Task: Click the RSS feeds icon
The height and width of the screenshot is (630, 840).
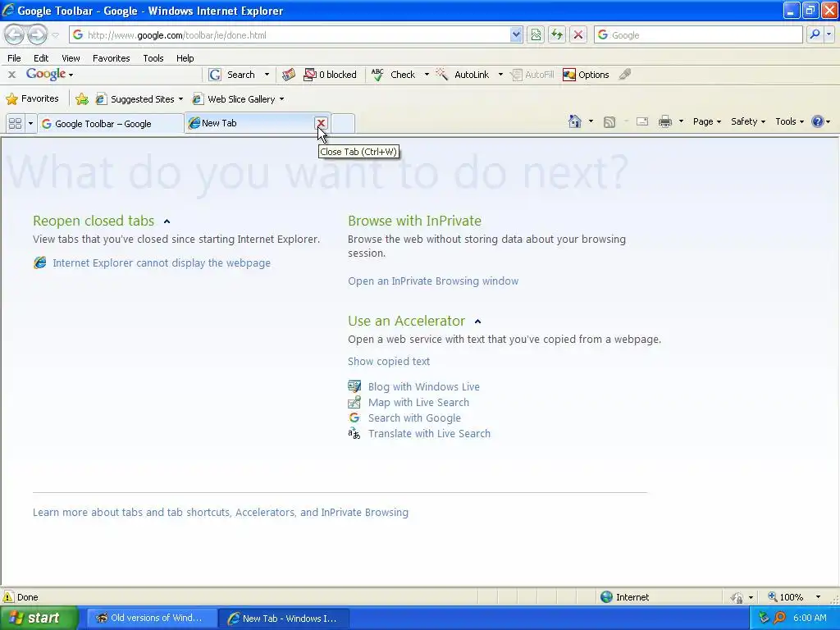Action: (609, 122)
